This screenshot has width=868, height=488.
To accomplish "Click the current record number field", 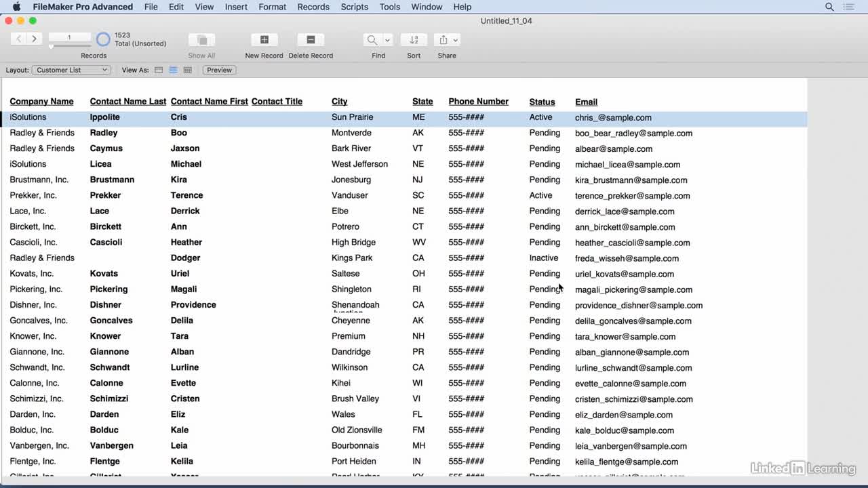I will (70, 37).
